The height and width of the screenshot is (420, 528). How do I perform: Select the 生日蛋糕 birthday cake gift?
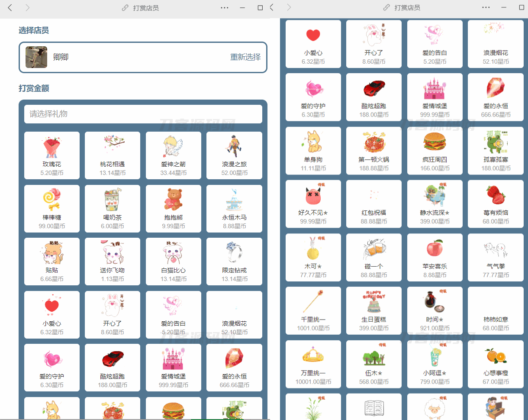click(373, 310)
